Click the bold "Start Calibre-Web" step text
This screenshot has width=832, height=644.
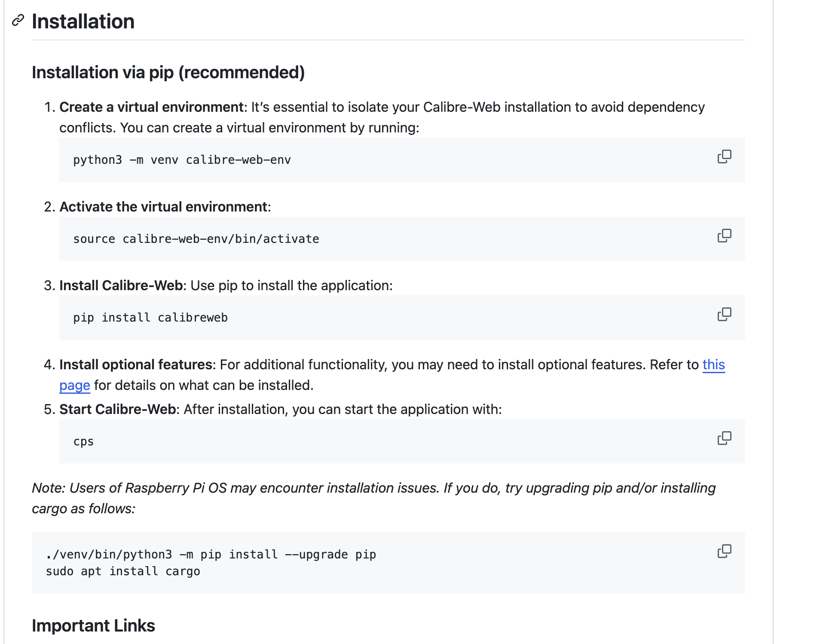[x=117, y=409]
